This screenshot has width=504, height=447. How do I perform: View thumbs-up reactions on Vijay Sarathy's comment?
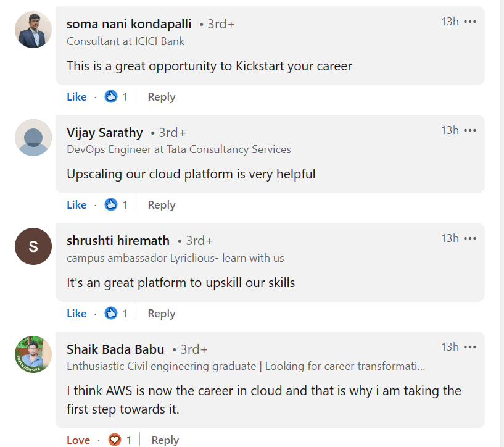click(x=117, y=205)
